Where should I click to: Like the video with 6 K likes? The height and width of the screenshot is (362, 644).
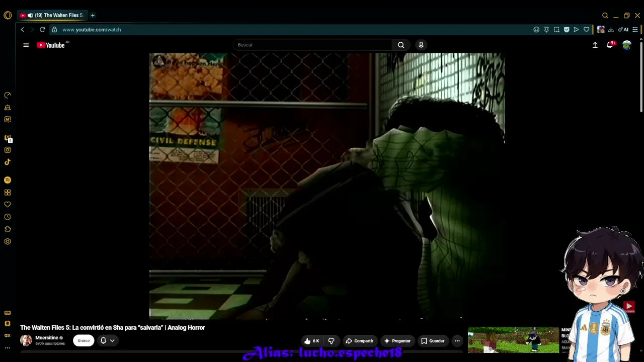(312, 341)
